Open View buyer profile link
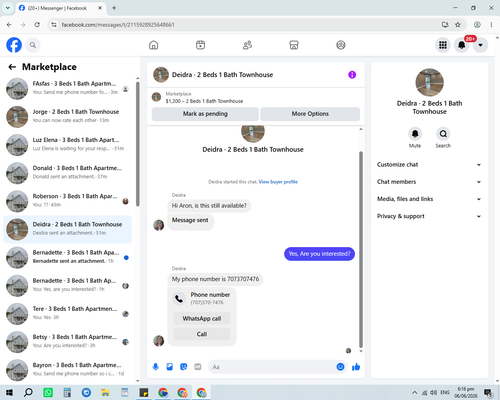Image resolution: width=500 pixels, height=400 pixels. click(x=278, y=182)
